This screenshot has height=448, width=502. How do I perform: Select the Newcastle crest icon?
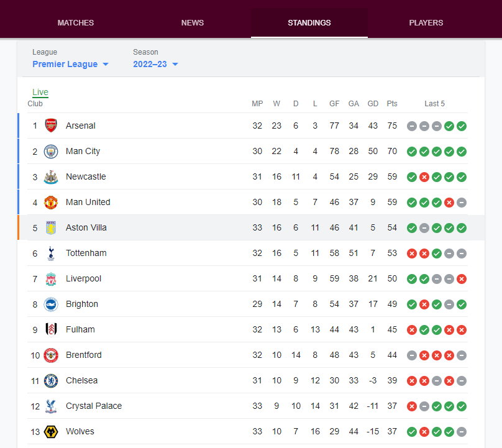51,176
